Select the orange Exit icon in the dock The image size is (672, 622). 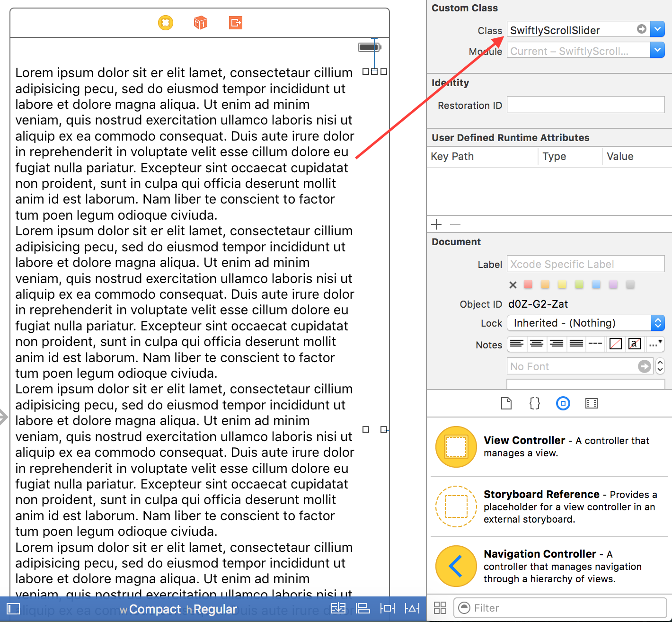tap(236, 23)
